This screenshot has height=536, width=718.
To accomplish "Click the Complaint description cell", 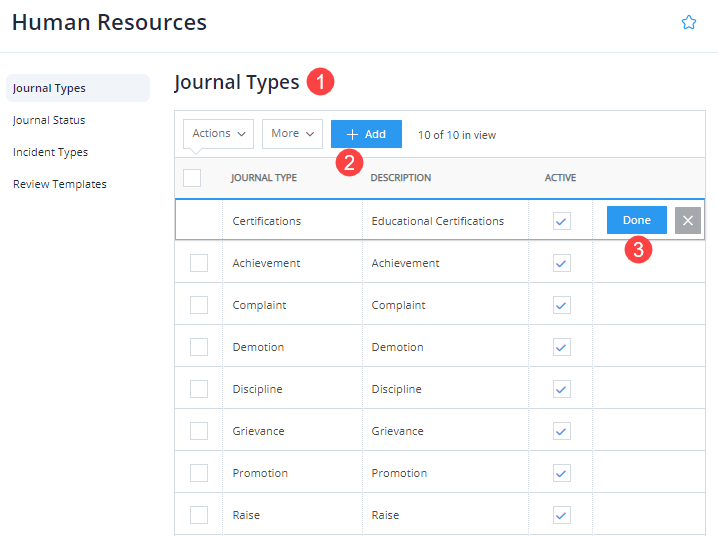I will tap(445, 305).
